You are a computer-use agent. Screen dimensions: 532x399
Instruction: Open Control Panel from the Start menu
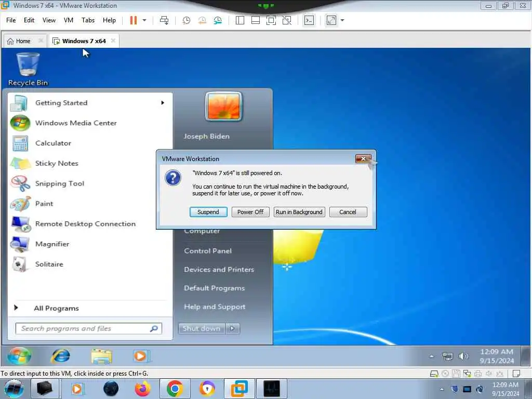[208, 251]
